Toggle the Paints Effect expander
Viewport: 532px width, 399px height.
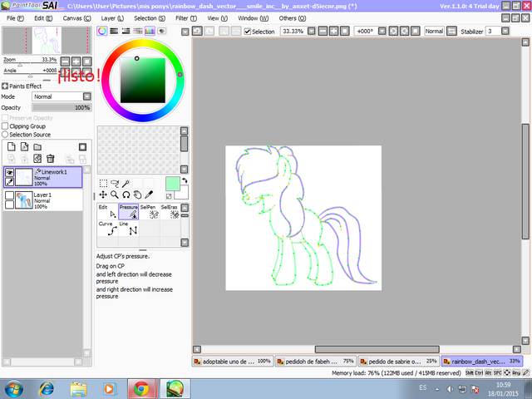point(5,86)
